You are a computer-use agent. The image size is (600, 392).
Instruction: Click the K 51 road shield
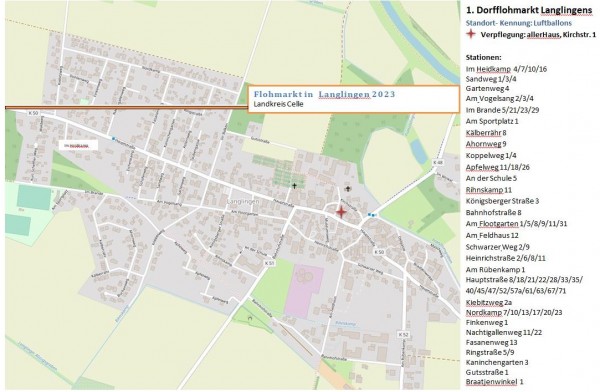[x=269, y=263]
